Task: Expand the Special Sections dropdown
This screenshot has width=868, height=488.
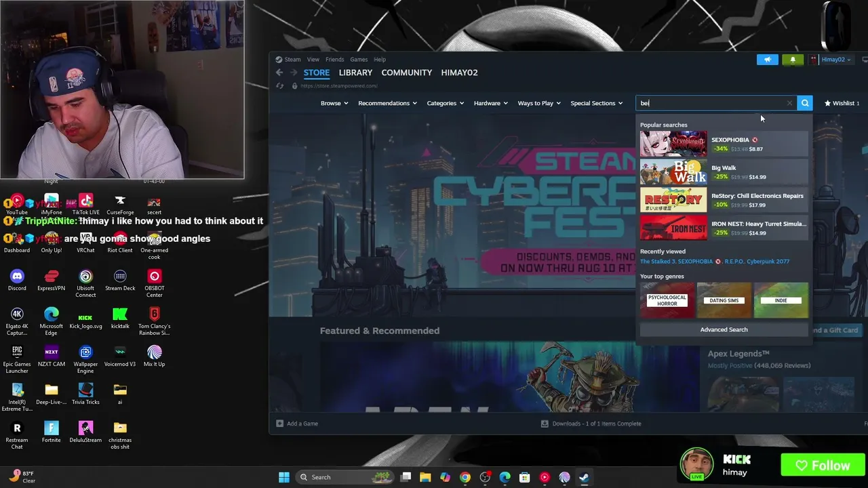Action: [596, 103]
